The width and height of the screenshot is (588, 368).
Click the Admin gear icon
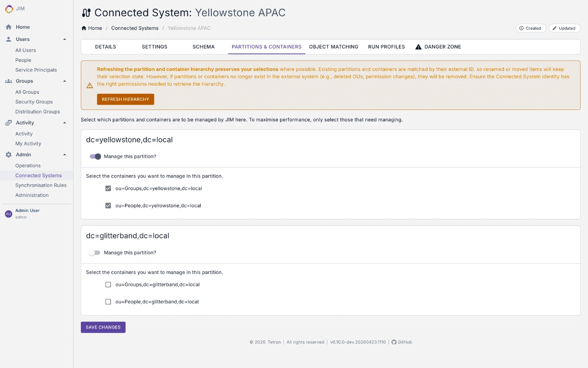8,154
